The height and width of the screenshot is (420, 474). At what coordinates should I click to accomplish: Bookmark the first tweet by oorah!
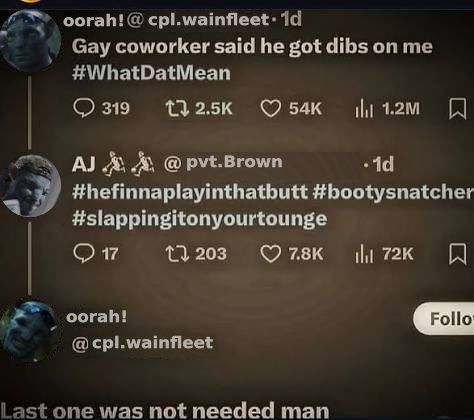click(x=457, y=109)
